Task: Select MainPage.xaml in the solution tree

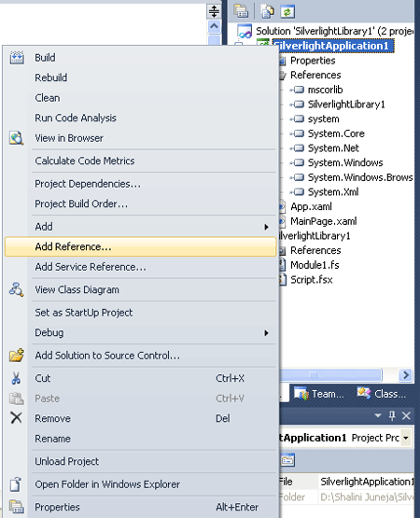Action: tap(324, 221)
